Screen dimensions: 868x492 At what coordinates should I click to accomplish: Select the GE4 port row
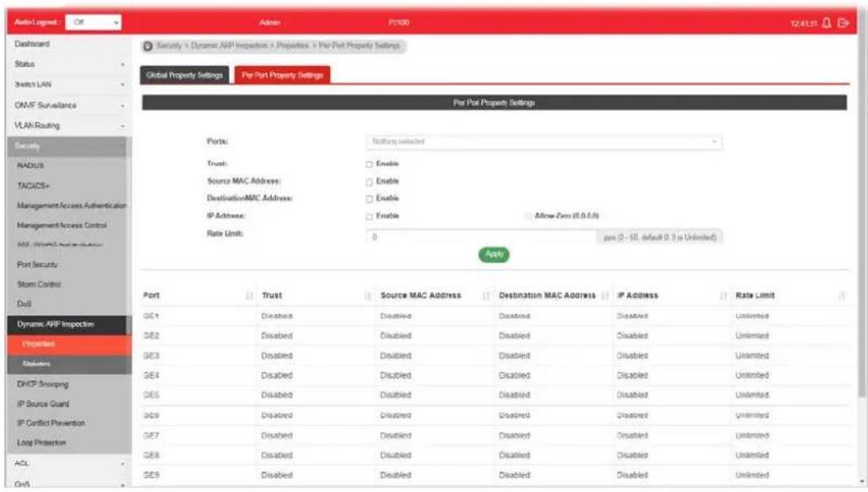click(x=496, y=376)
